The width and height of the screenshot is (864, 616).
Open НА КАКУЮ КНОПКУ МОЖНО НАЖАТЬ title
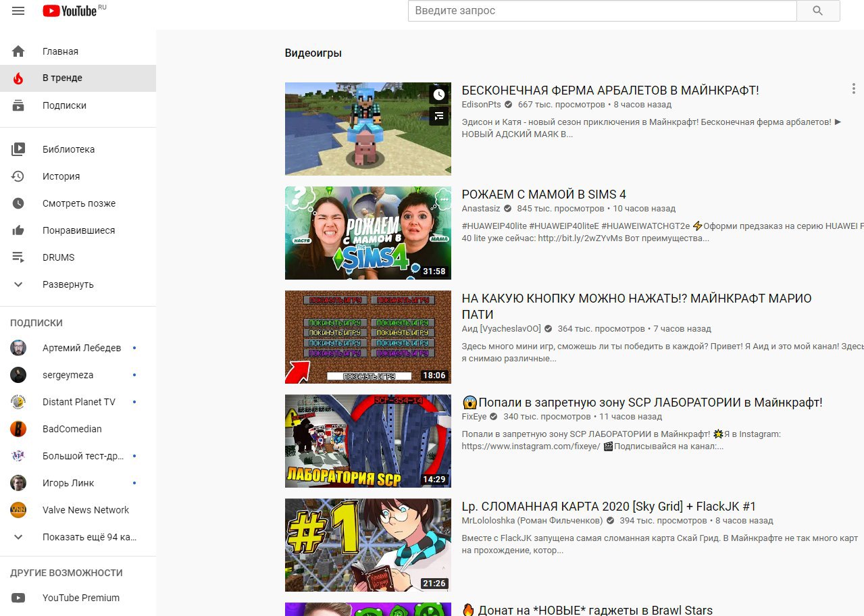pos(636,306)
